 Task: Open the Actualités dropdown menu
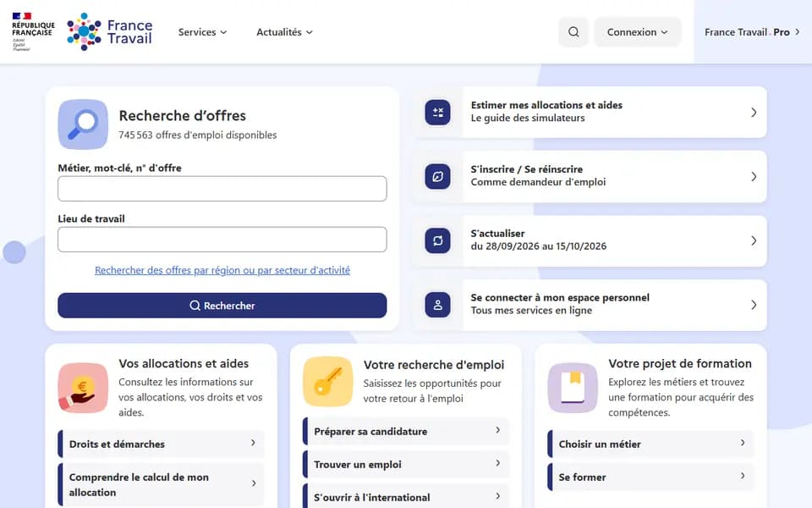[284, 32]
